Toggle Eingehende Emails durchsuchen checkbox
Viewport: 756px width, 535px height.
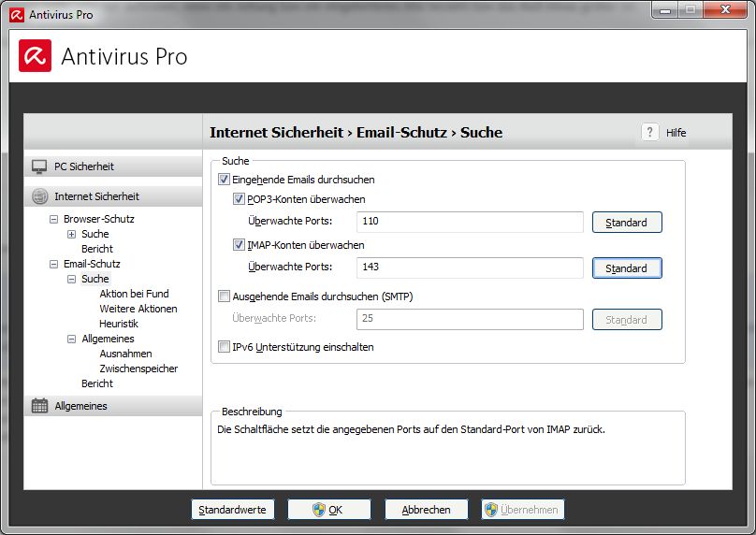coord(224,180)
